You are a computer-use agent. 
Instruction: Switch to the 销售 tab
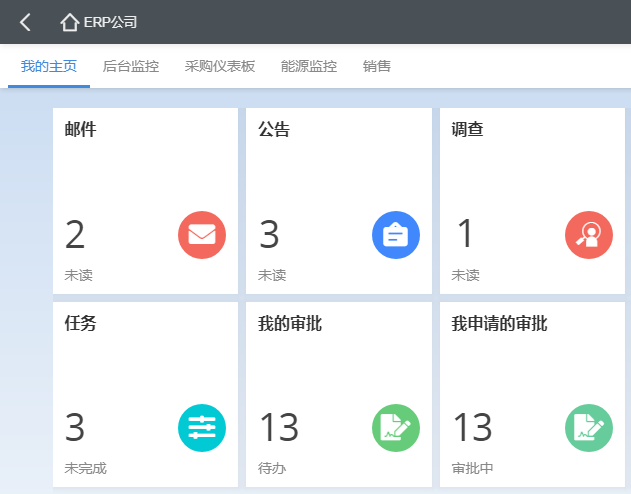[377, 67]
